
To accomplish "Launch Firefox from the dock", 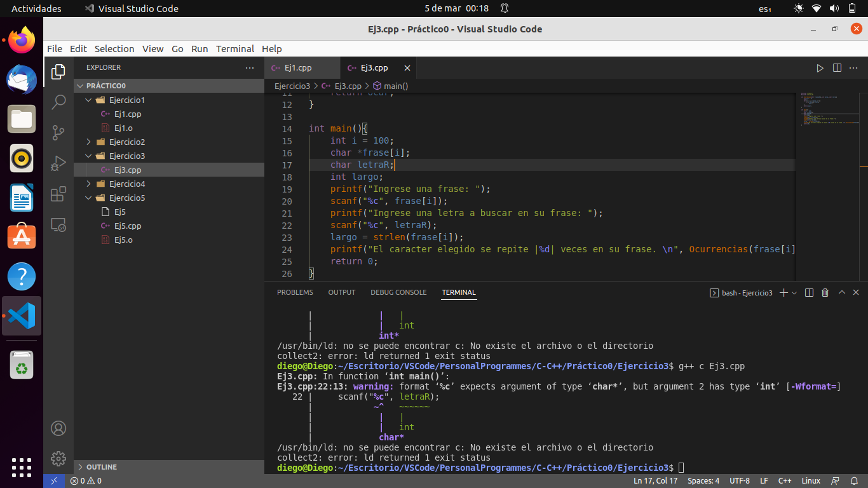I will [22, 40].
